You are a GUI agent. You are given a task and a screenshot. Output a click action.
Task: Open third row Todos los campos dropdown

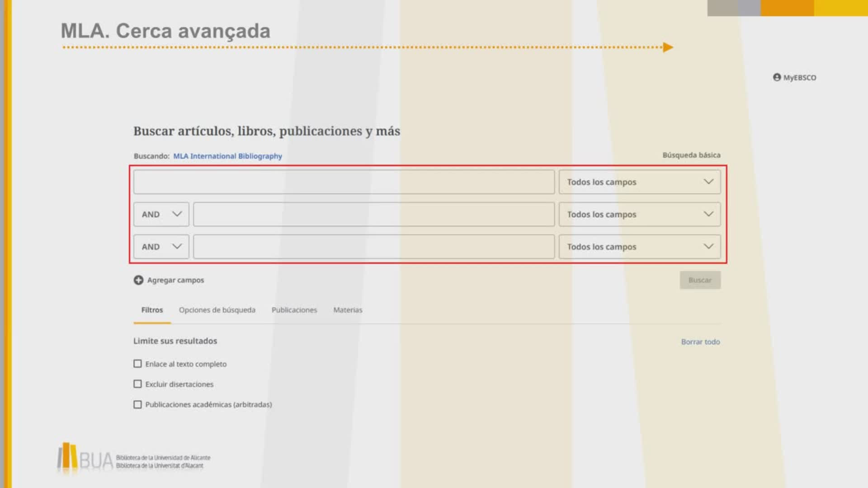coord(639,247)
